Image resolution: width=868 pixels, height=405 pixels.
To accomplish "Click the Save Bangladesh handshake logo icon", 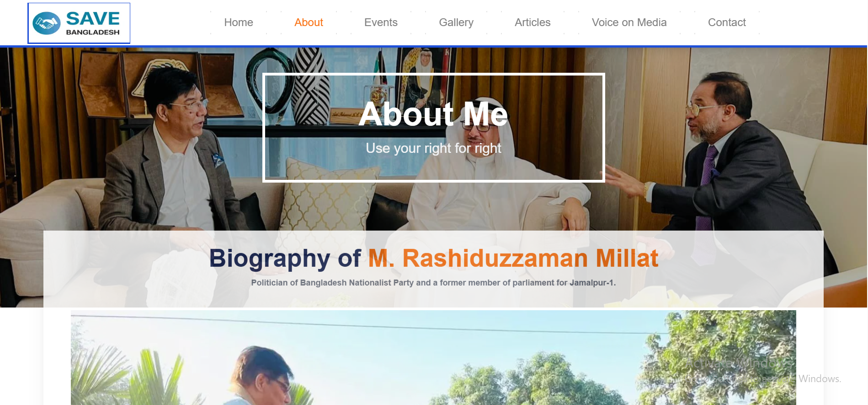I will click(47, 23).
